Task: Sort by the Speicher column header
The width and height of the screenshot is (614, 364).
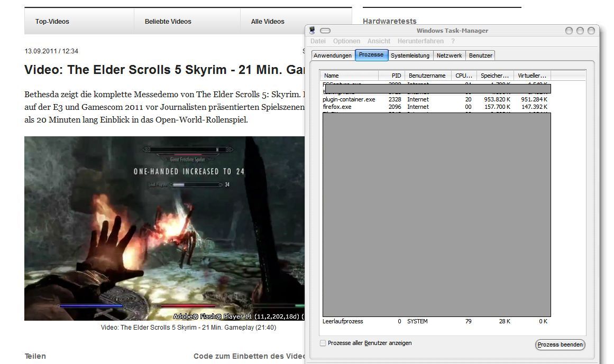Action: [494, 76]
